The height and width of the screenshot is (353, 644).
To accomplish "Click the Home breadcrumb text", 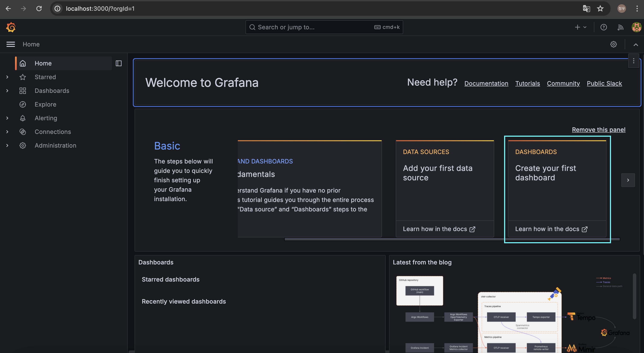I will (31, 44).
